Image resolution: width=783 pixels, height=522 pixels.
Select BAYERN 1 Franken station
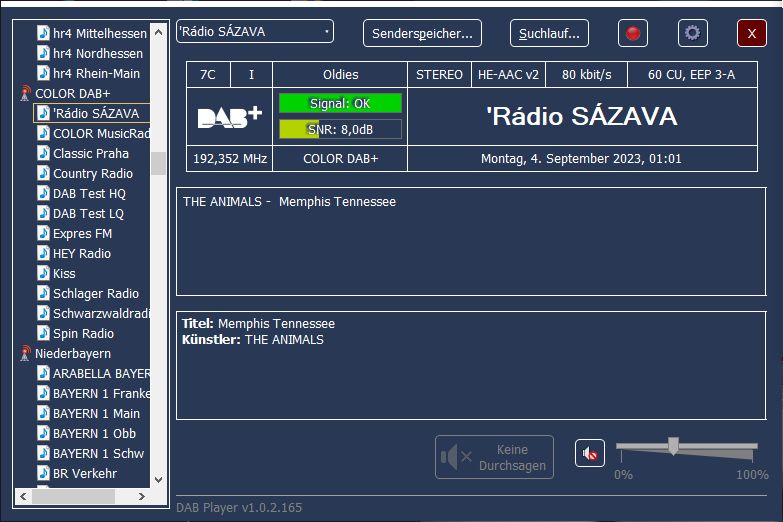click(x=101, y=393)
